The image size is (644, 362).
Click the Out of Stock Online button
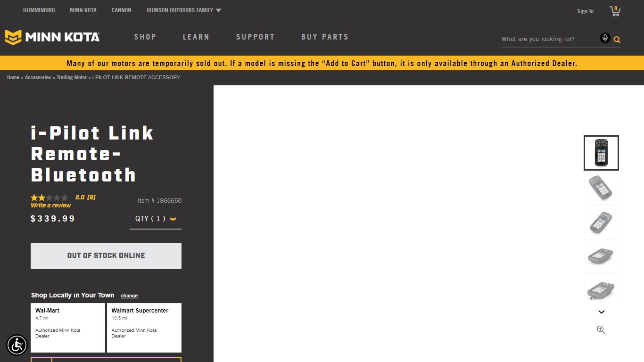pos(106,256)
